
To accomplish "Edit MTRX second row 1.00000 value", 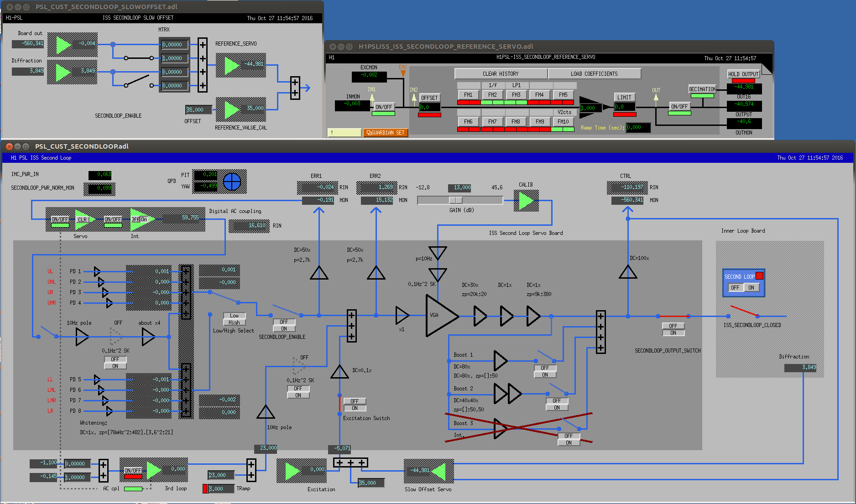I will click(x=174, y=58).
